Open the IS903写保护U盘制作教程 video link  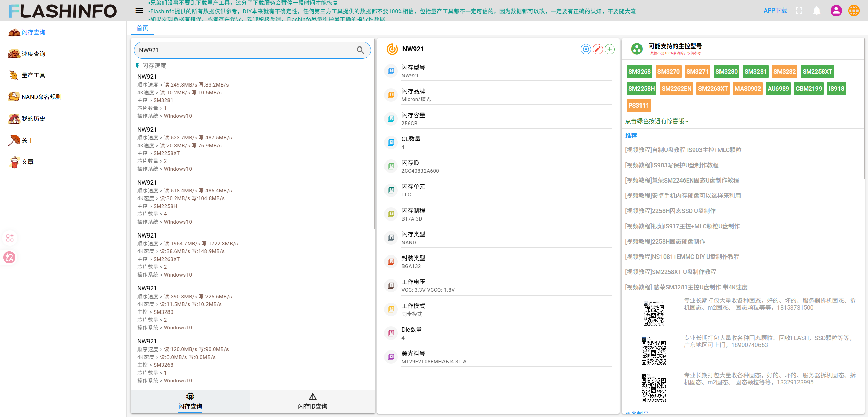click(x=671, y=165)
